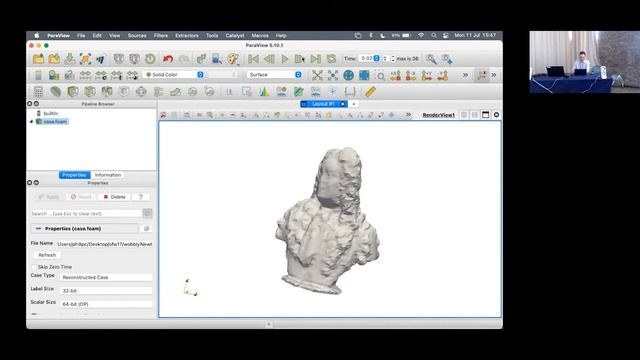Enable Skip Zero Time checkbox
This screenshot has height=360, width=640.
(34, 267)
